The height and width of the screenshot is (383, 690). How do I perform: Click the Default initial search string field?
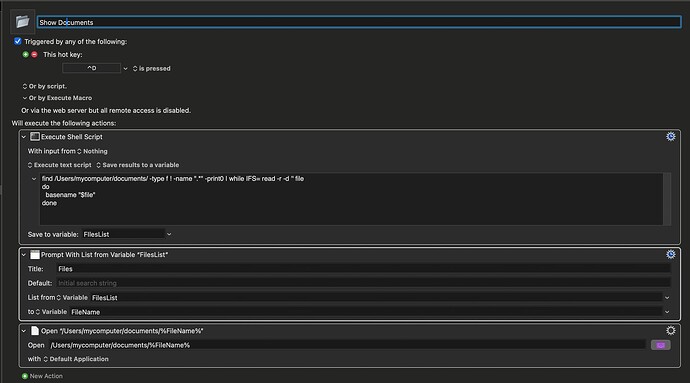click(363, 283)
